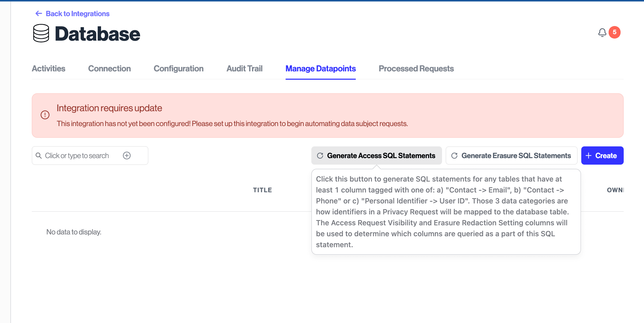View the Audit Trail tab
Viewport: 644px width, 323px height.
point(244,69)
